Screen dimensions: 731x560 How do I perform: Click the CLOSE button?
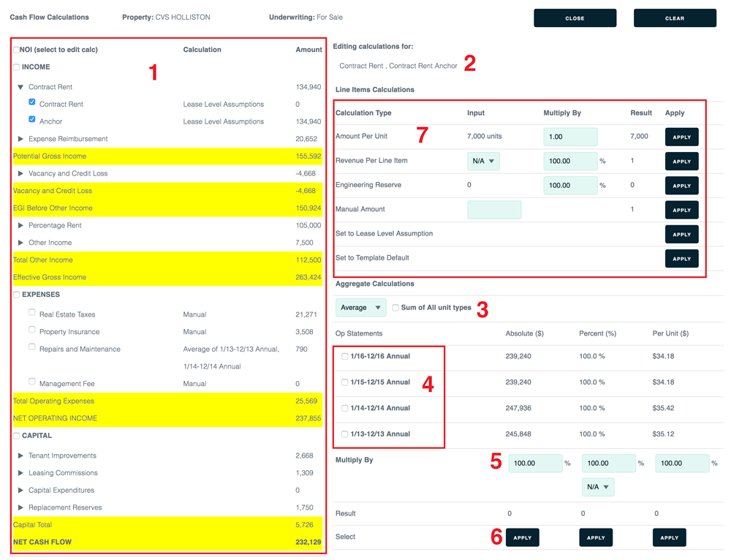575,18
